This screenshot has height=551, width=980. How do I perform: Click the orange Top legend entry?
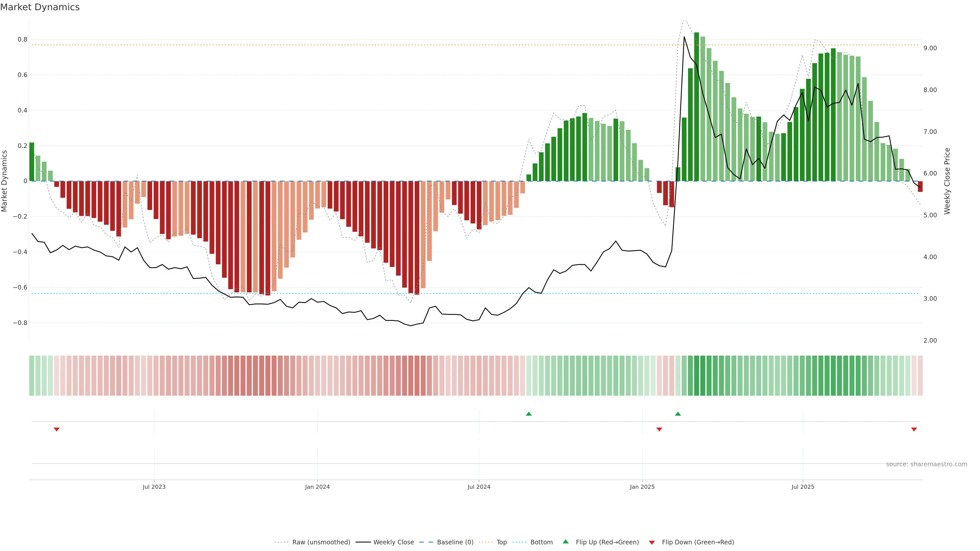(501, 542)
